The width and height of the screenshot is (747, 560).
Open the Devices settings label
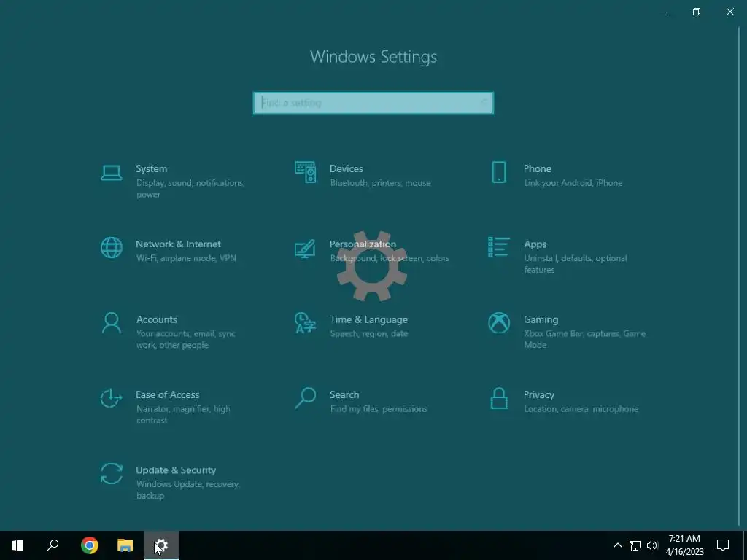pyautogui.click(x=347, y=168)
